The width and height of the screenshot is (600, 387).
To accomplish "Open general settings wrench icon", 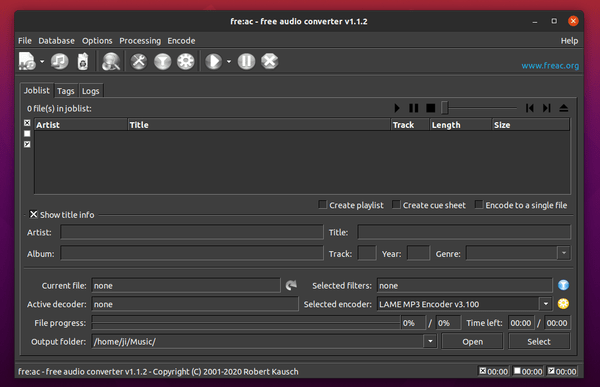I will coord(139,61).
